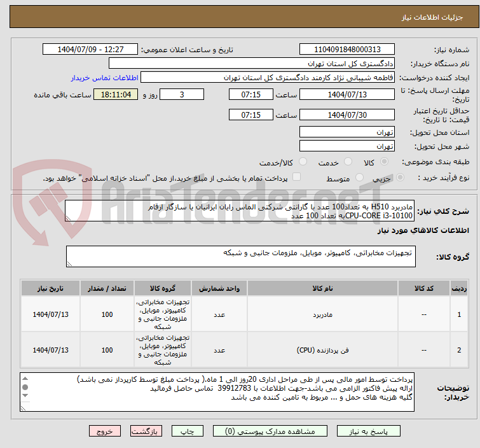The width and height of the screenshot is (480, 448).
Task: Click the واحد شمارش column header
Action: 219,288
